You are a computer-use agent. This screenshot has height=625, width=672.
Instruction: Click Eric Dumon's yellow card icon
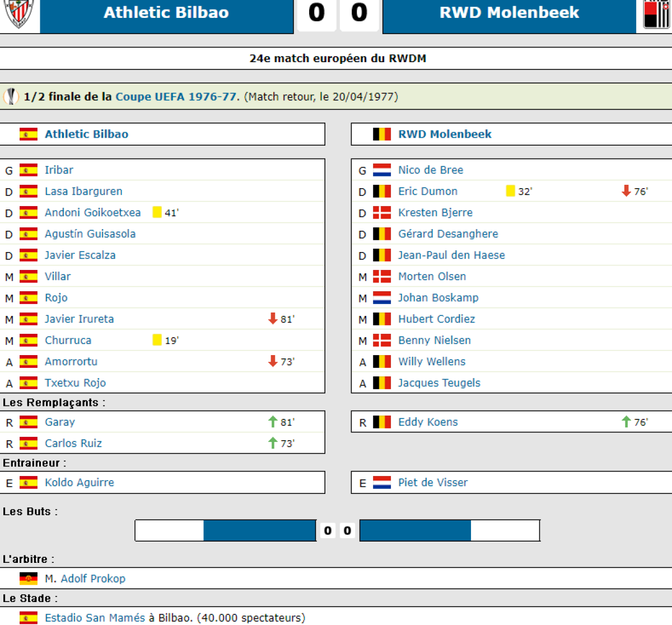coord(510,191)
